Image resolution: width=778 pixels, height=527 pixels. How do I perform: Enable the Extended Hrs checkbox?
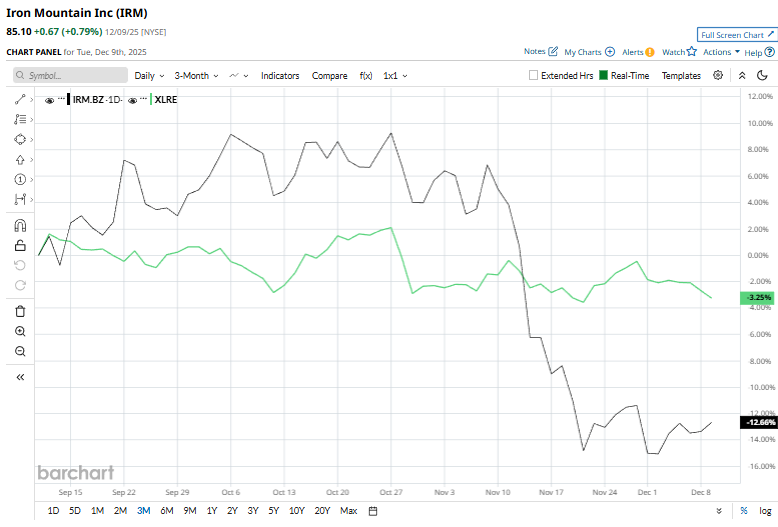tap(533, 75)
